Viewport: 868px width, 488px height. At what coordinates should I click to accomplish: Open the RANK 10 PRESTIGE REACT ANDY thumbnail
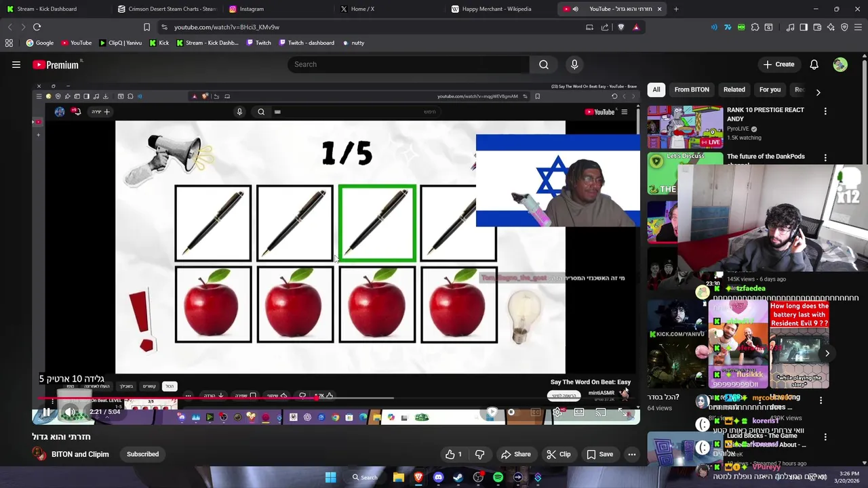coord(685,127)
